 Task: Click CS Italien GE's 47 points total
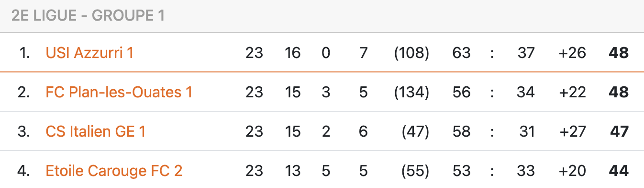619,131
